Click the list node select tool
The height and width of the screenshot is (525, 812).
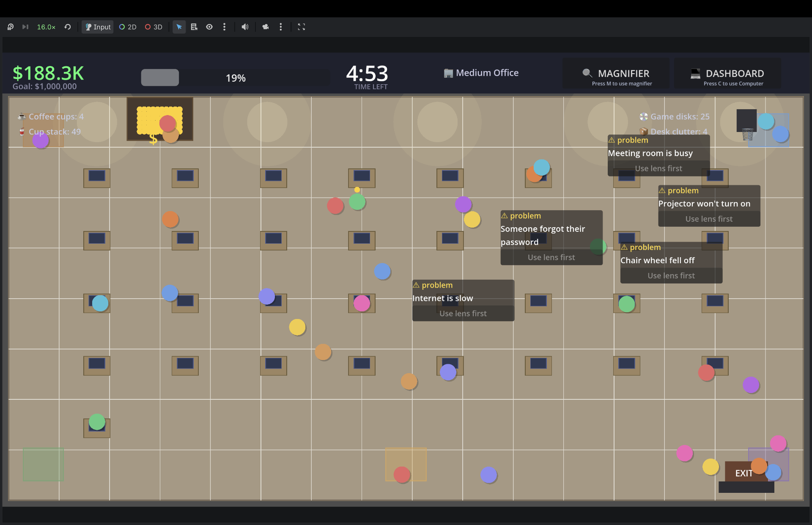pyautogui.click(x=194, y=27)
